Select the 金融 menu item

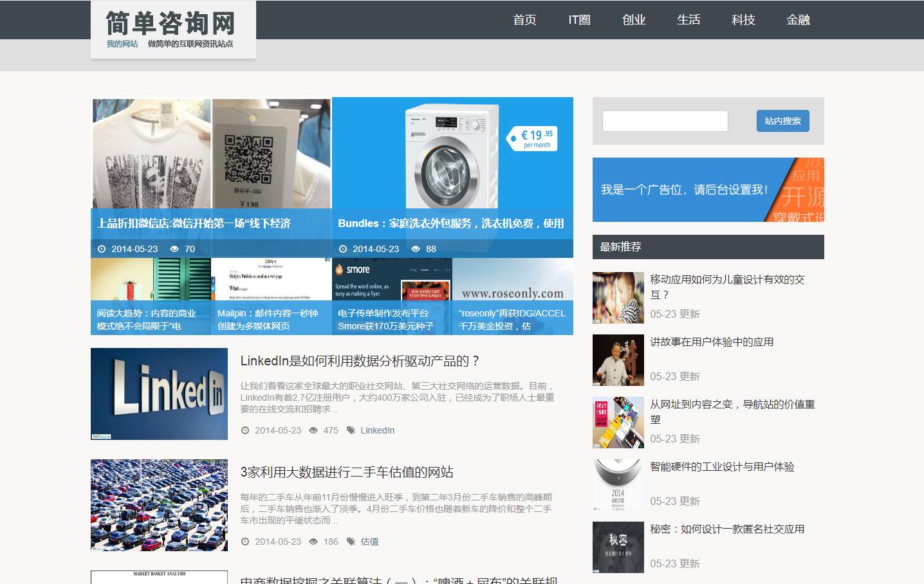(x=798, y=20)
